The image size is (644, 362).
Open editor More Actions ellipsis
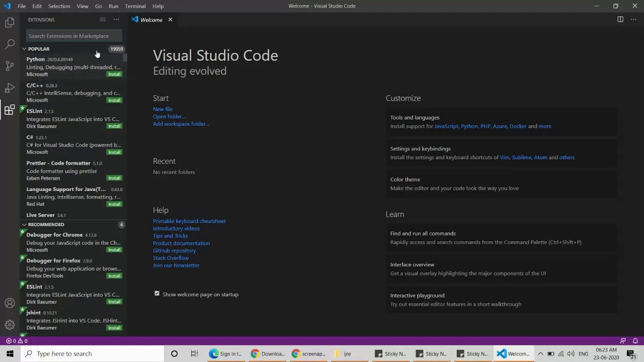point(634,20)
